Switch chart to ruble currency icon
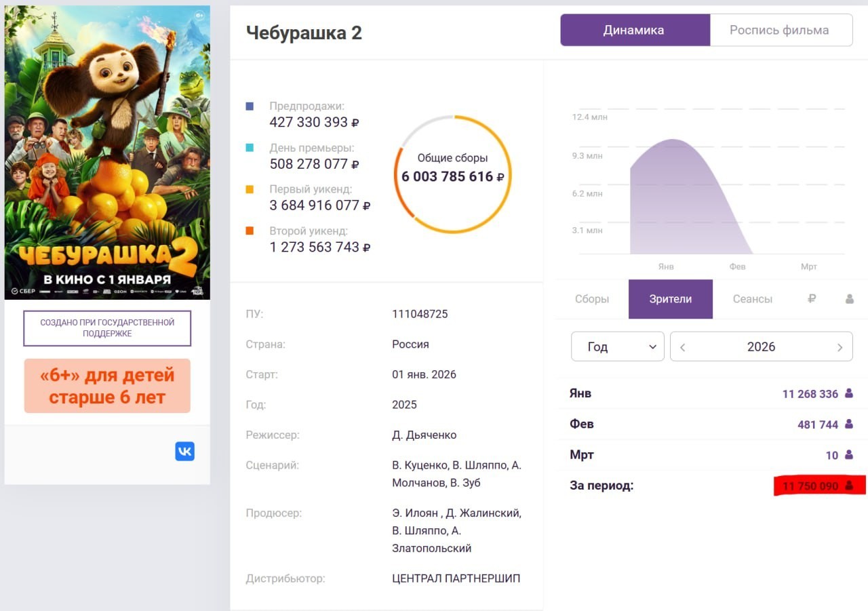This screenshot has height=611, width=868. coord(812,298)
